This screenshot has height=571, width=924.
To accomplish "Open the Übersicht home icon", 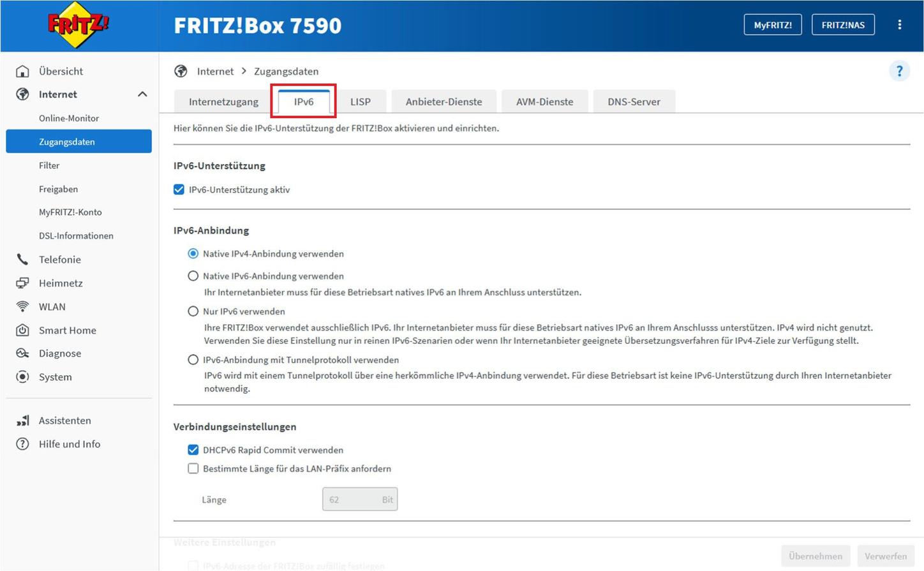I will click(x=23, y=71).
